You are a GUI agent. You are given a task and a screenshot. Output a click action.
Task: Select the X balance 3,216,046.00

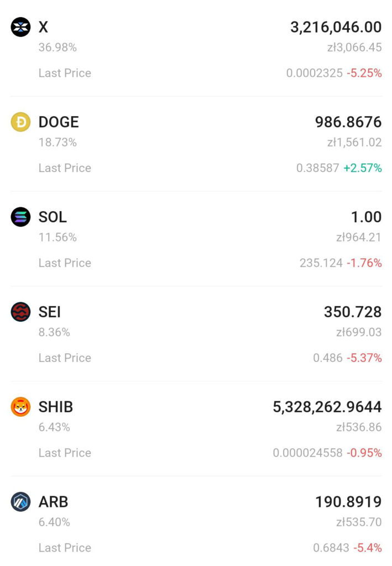[x=336, y=27]
